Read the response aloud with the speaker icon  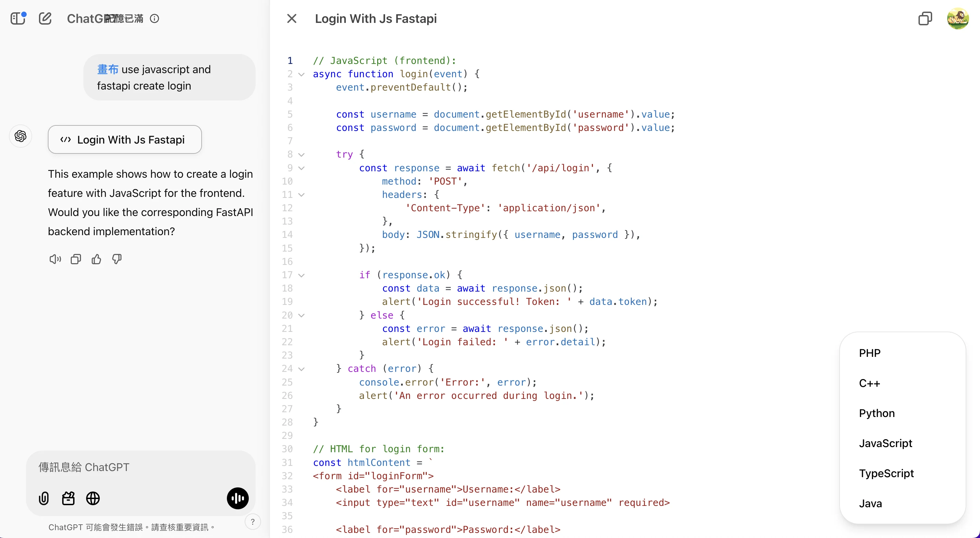click(x=55, y=259)
